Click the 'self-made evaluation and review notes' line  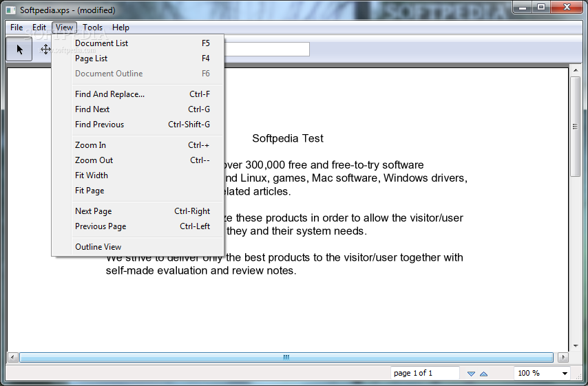tap(201, 270)
